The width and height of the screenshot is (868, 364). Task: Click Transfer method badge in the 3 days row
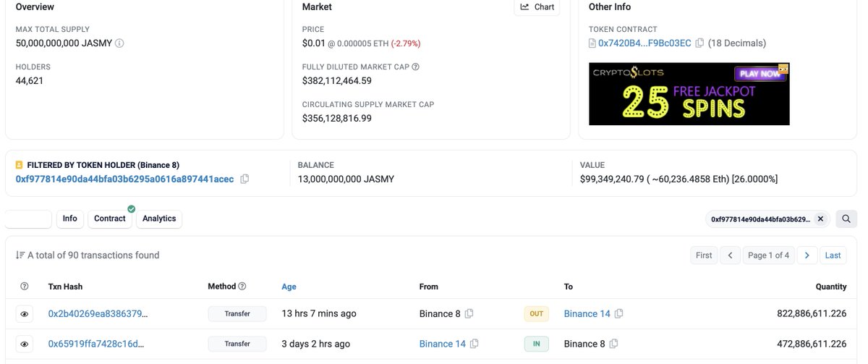(x=237, y=344)
